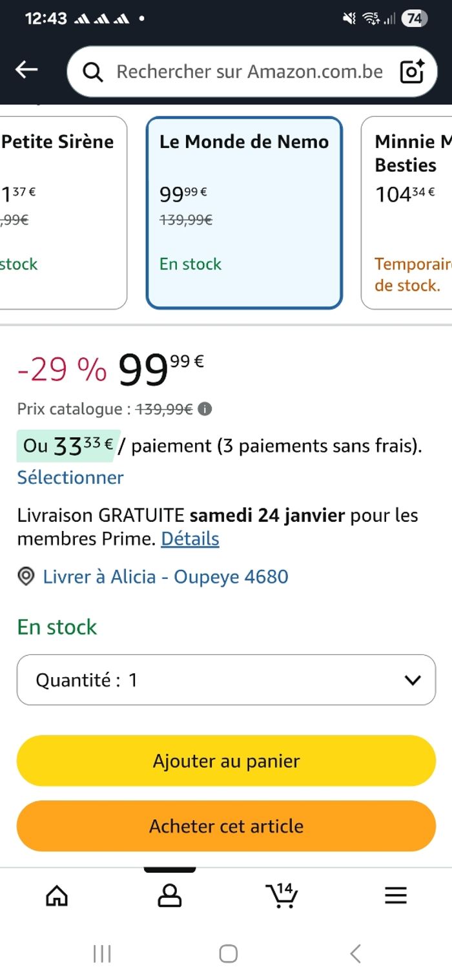Tap the delivery location pin icon

coord(26,576)
